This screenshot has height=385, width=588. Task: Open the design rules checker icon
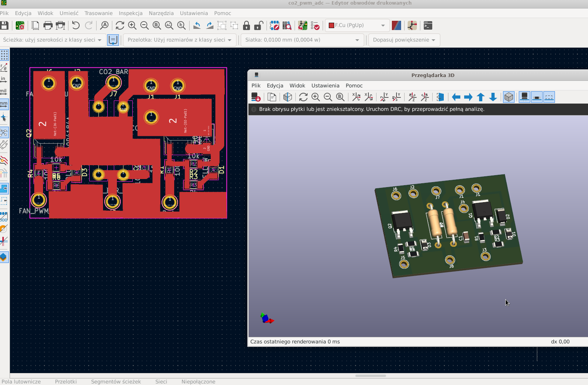click(315, 25)
